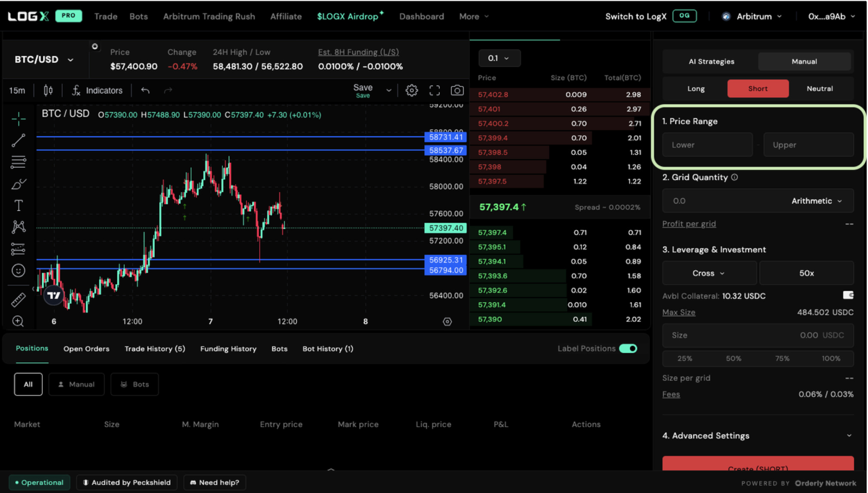Screen dimensions: 868x493
Task: Click the Grid Quantity info icon
Action: 735,177
